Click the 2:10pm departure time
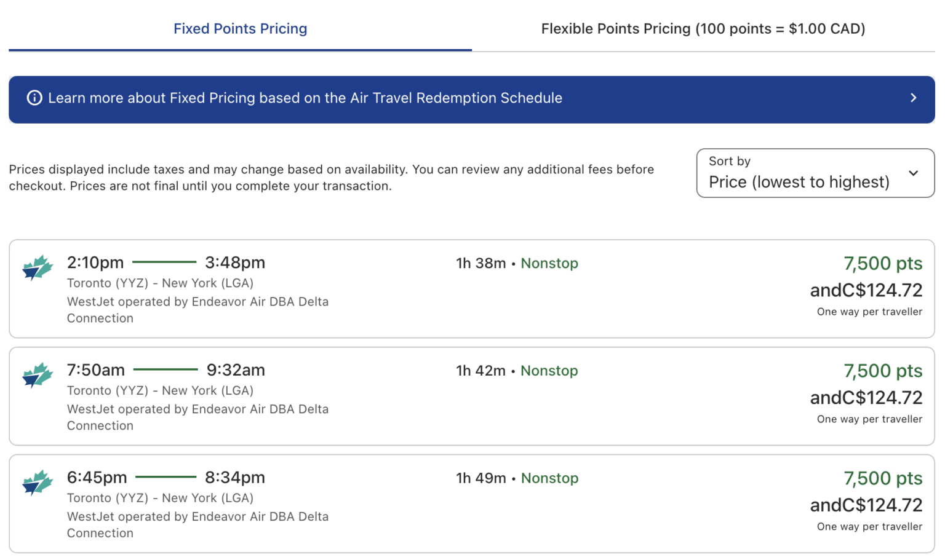Image resolution: width=945 pixels, height=560 pixels. tap(95, 262)
